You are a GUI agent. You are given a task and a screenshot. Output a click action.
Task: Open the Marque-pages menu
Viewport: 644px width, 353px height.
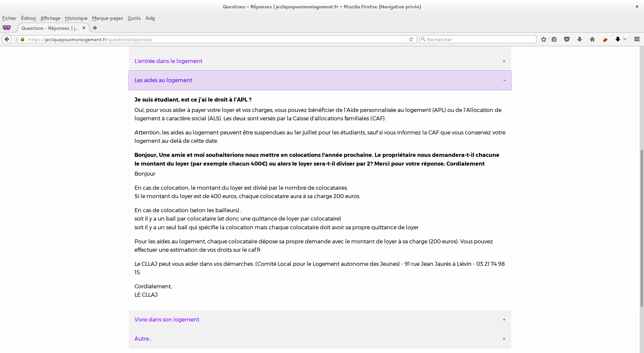pyautogui.click(x=108, y=18)
